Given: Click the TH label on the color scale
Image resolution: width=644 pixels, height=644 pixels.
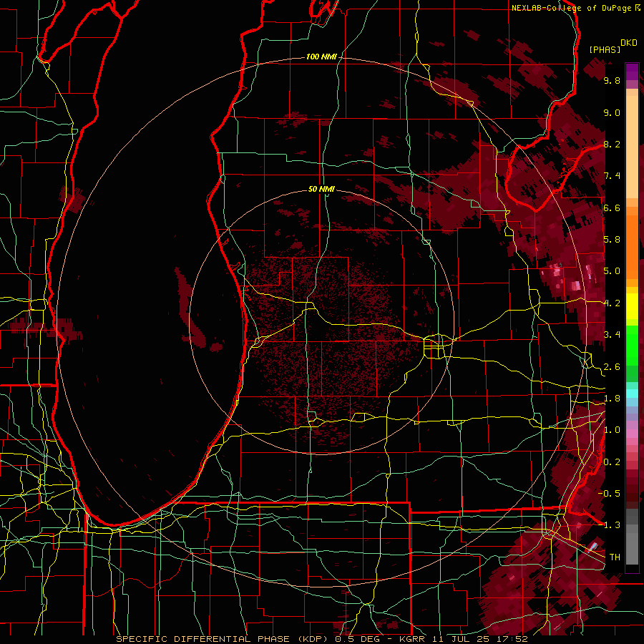Looking at the screenshot, I should coord(615,557).
